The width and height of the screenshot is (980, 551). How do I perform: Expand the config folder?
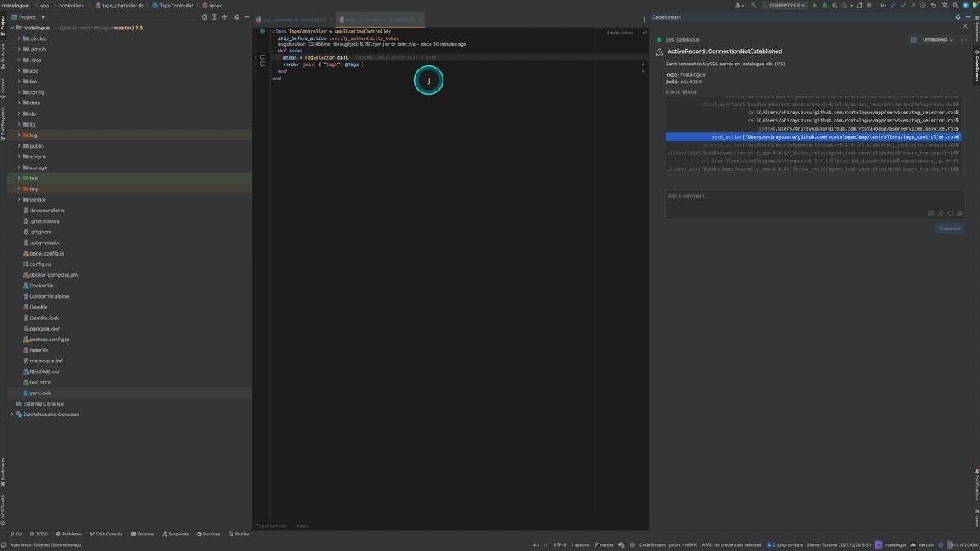(x=19, y=92)
